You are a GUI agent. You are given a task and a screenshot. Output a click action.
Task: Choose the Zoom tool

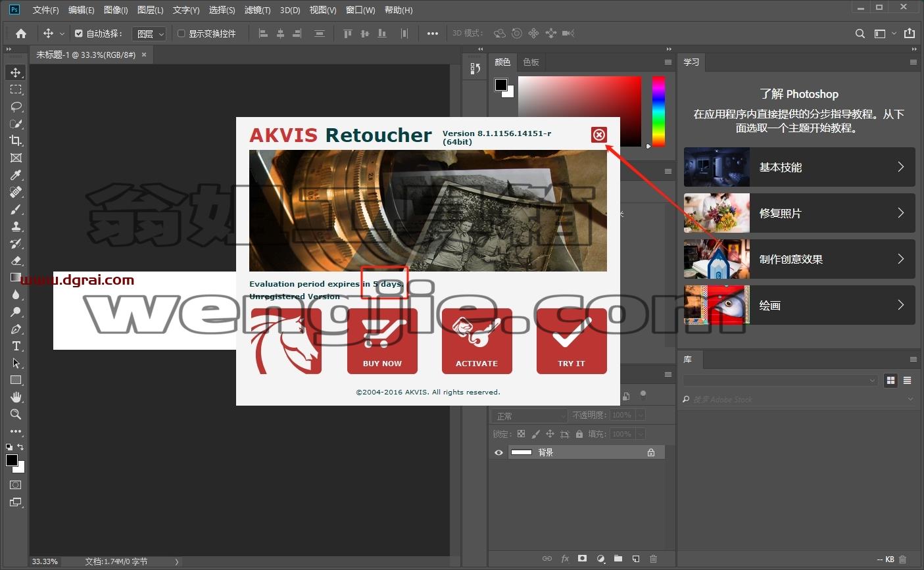click(16, 414)
